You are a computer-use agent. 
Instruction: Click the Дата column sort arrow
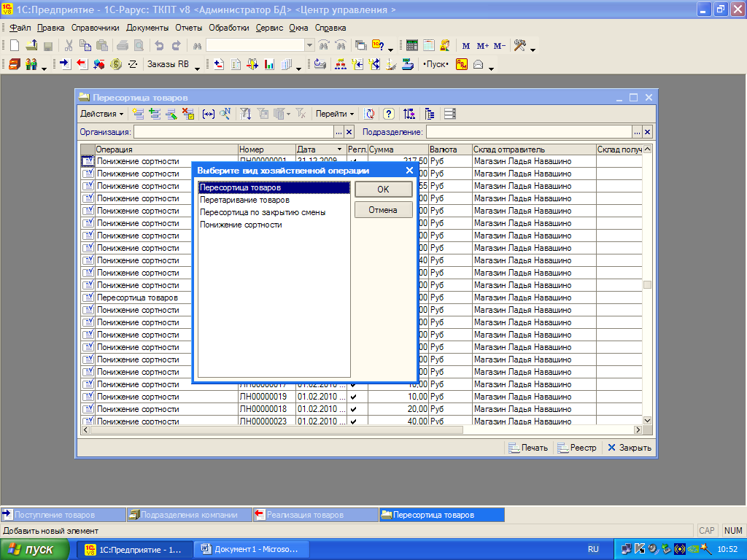[340, 149]
